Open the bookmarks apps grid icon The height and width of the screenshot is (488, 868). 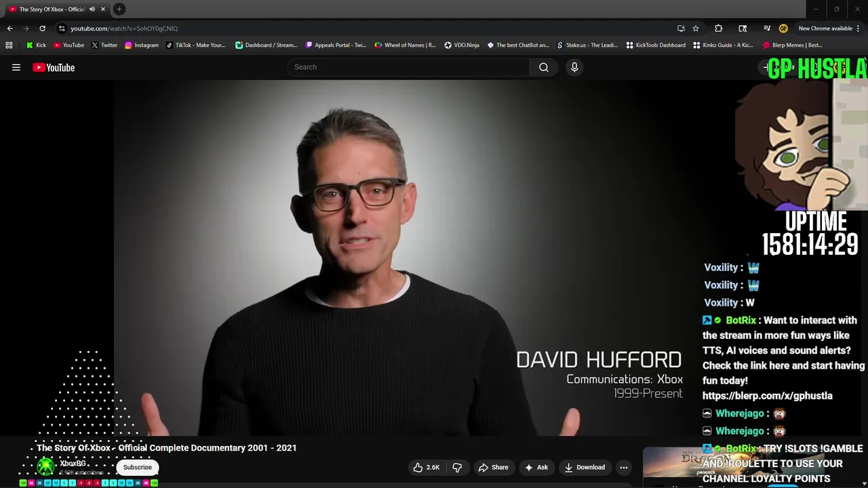click(9, 45)
